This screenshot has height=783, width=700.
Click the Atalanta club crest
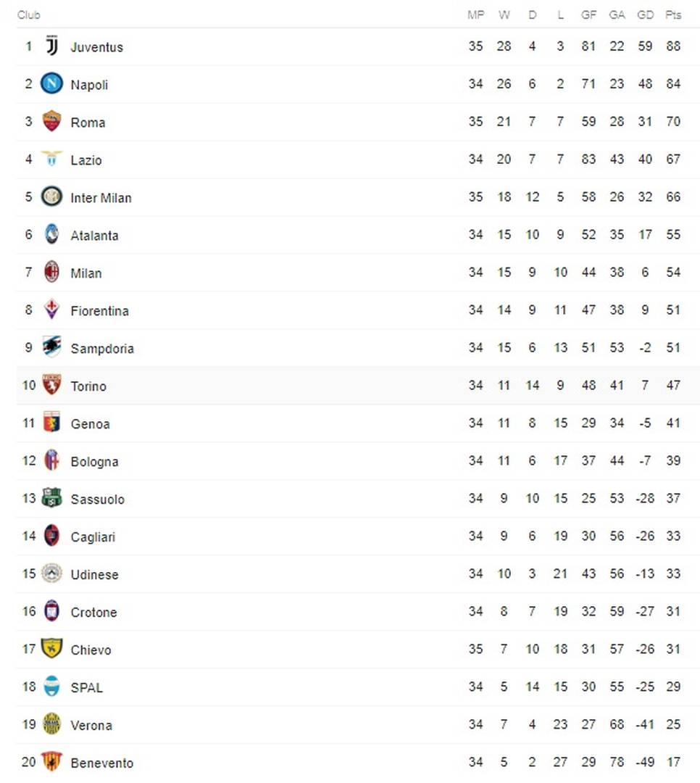coord(51,234)
